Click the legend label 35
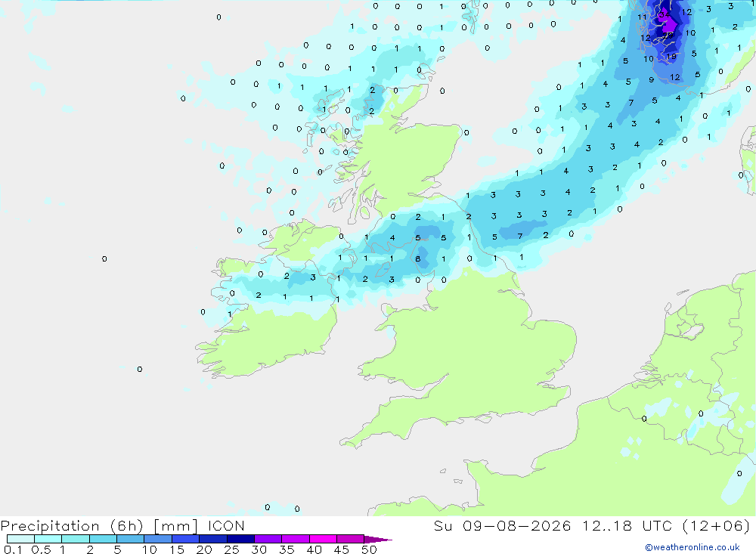 [x=287, y=549]
